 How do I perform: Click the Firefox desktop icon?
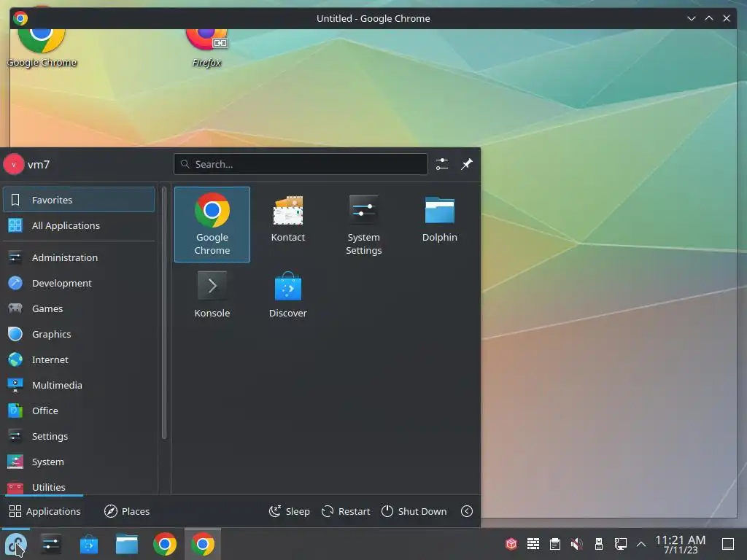(206, 47)
